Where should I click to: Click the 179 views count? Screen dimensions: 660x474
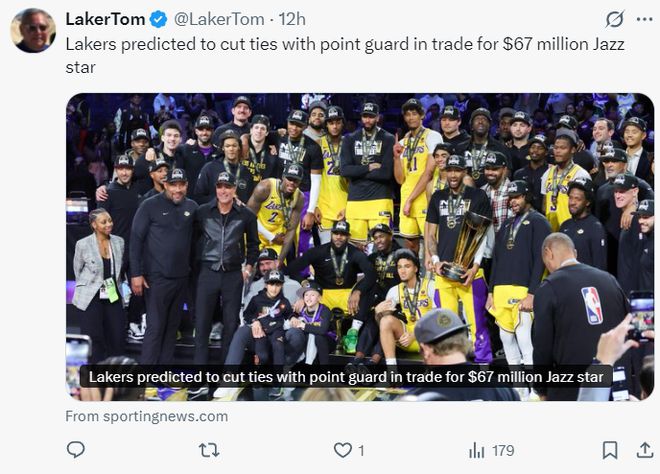pyautogui.click(x=503, y=451)
